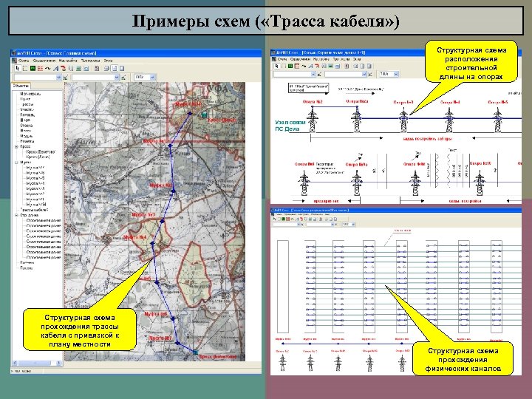Click the Муфта №3 node on the cable route

tap(162, 221)
